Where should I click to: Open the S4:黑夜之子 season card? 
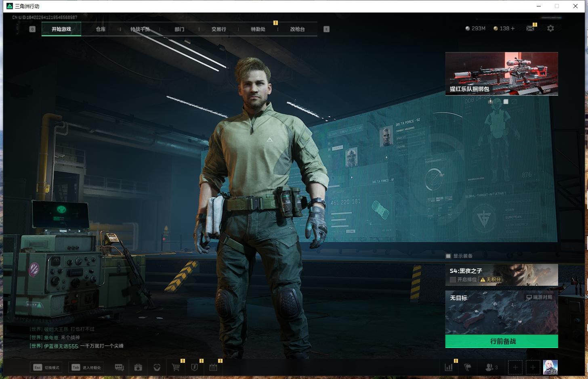point(502,275)
